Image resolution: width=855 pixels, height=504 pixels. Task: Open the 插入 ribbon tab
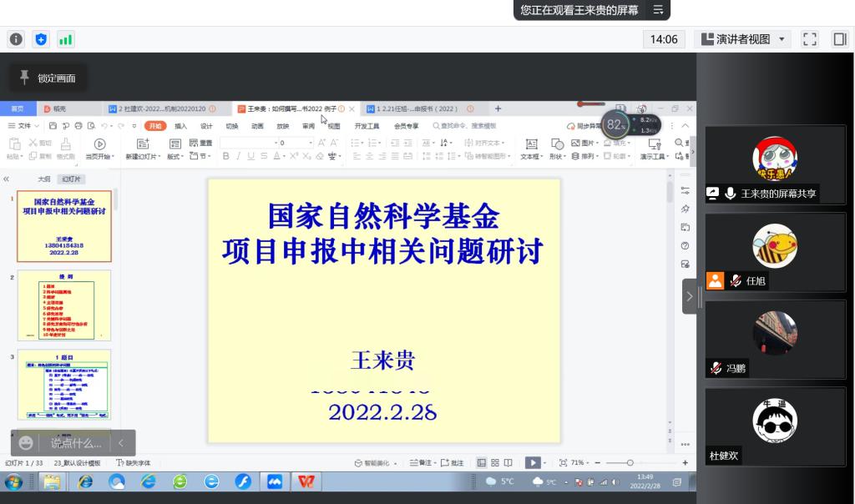(x=180, y=126)
